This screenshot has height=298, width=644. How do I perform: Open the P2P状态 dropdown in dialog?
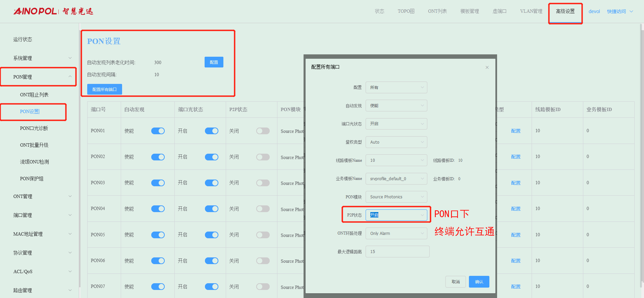396,215
